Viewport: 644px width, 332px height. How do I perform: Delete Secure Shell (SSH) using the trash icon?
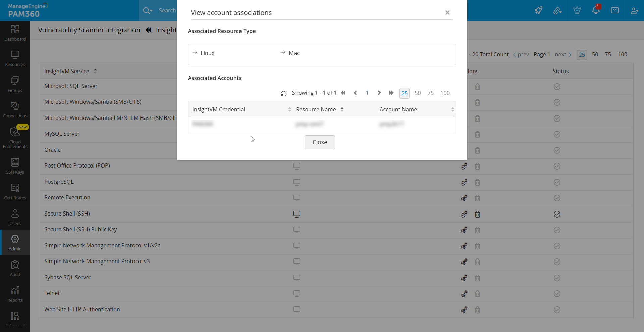click(477, 214)
